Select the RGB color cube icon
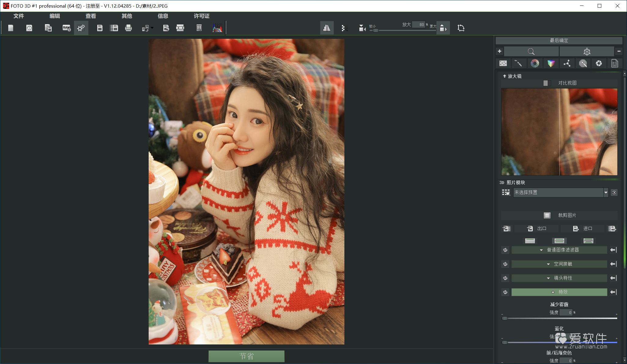This screenshot has width=627, height=364. click(x=551, y=63)
